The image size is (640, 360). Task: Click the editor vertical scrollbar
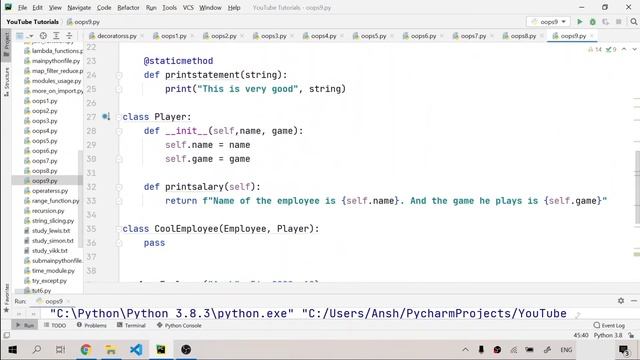[x=637, y=188]
